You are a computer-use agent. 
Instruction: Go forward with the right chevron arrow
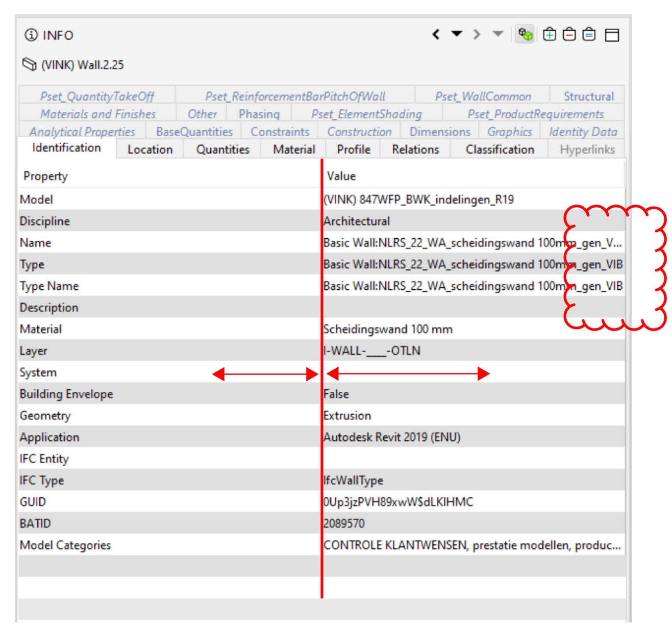[477, 35]
